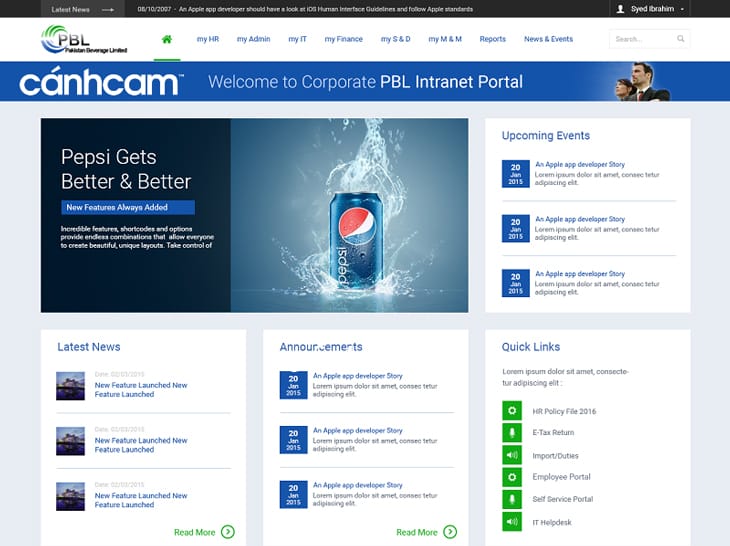Click the Pepsi Gets Better & Better headline
Image resolution: width=730 pixels, height=546 pixels.
[126, 169]
